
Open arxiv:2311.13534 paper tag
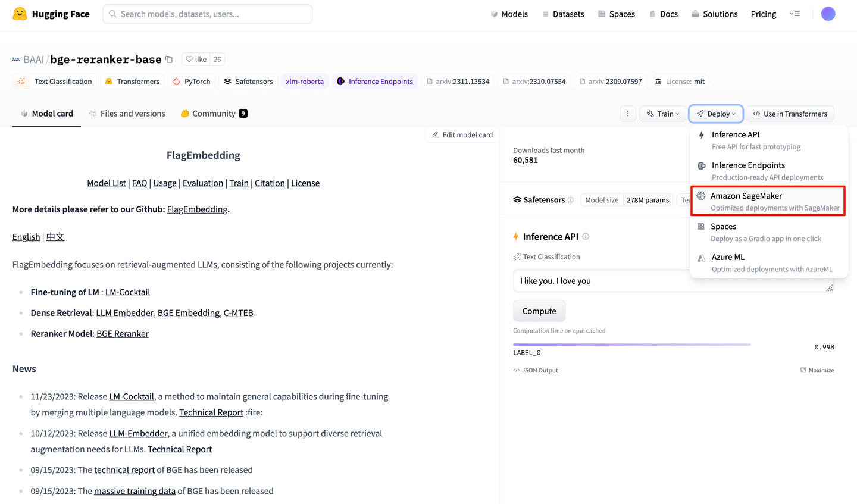coord(458,82)
